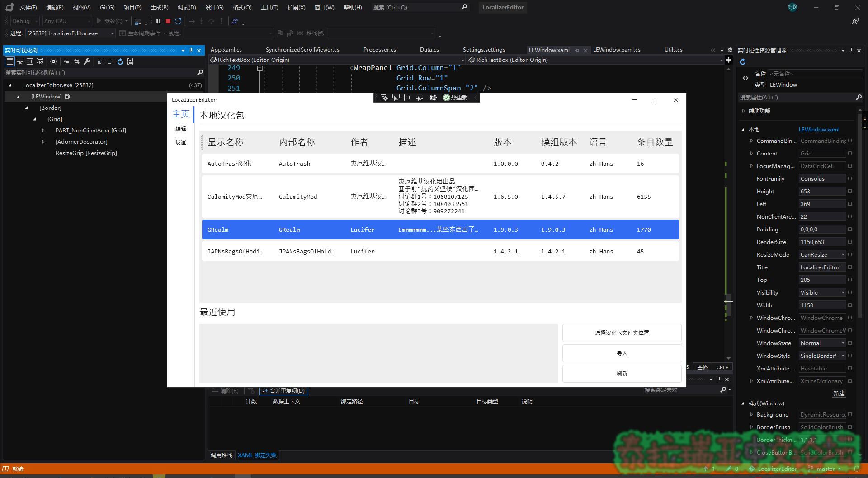This screenshot has height=478, width=868.
Task: Click the 选择汉化包文件夹位置 button
Action: pos(622,333)
